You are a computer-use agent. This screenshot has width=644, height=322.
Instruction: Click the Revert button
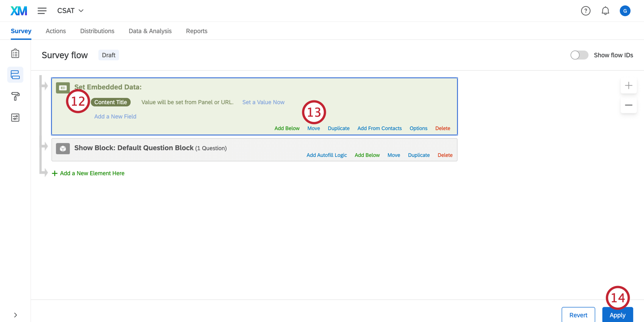pyautogui.click(x=578, y=315)
